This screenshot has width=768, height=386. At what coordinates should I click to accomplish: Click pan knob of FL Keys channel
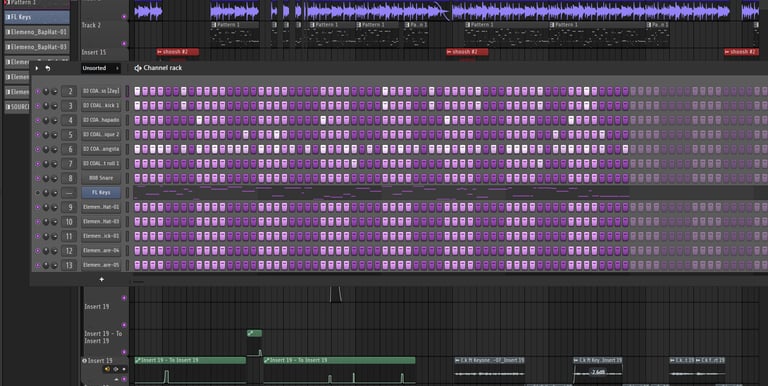tap(46, 193)
